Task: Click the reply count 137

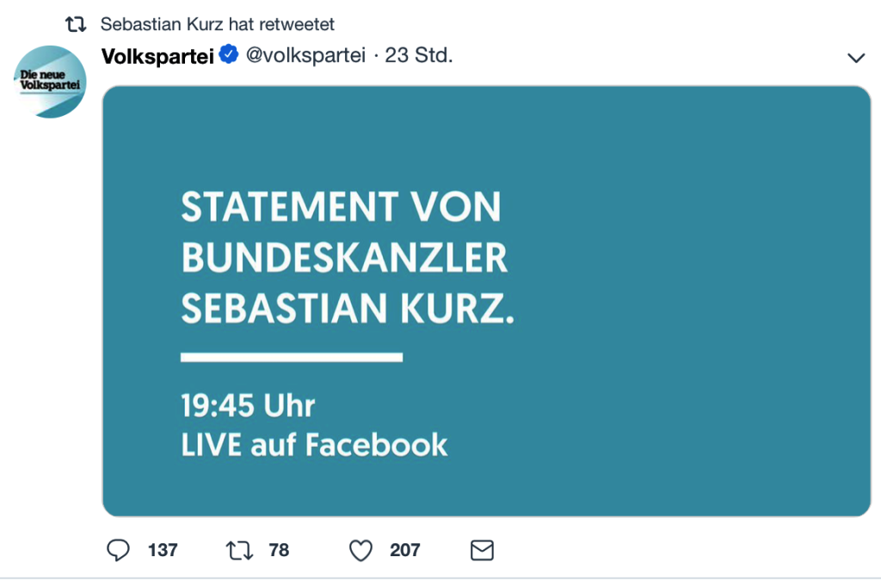Action: coord(163,550)
